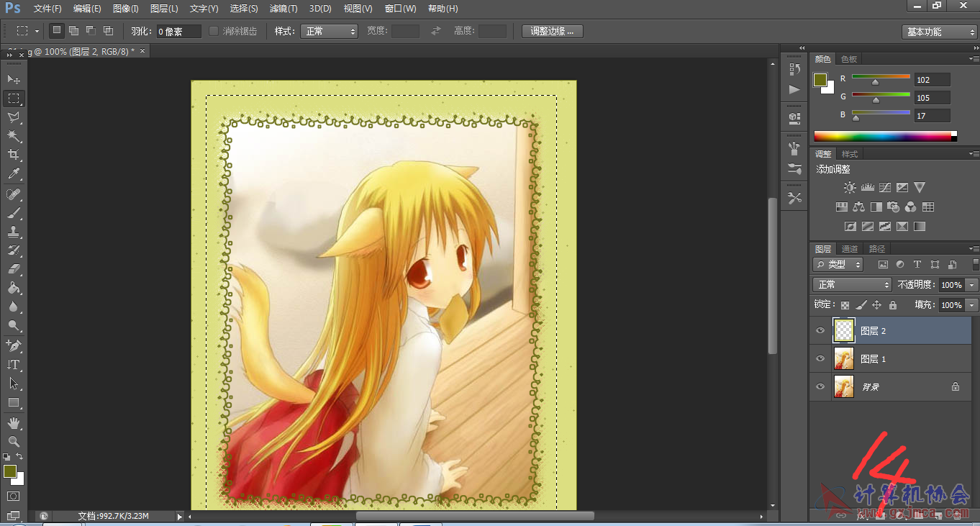Hide layer 图层 2
980x526 pixels.
[820, 330]
